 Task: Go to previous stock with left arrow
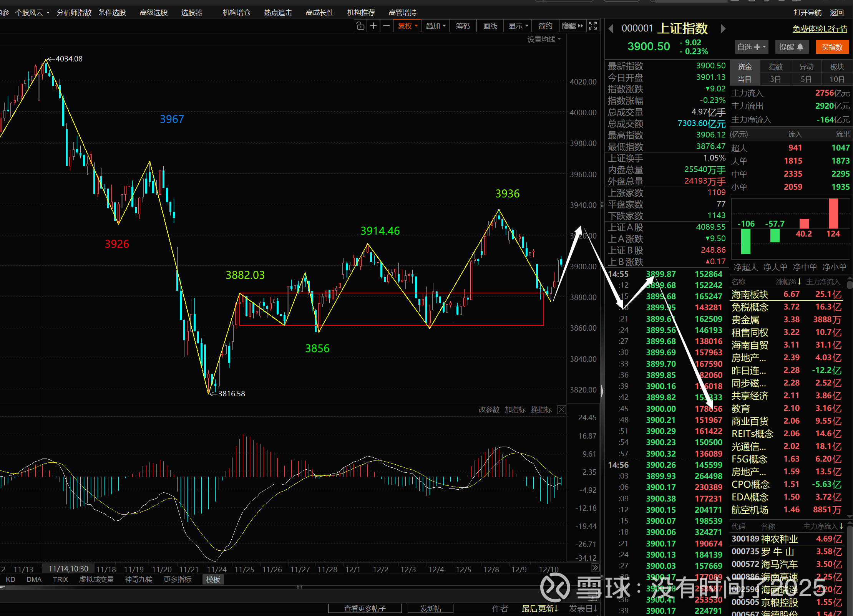(611, 29)
